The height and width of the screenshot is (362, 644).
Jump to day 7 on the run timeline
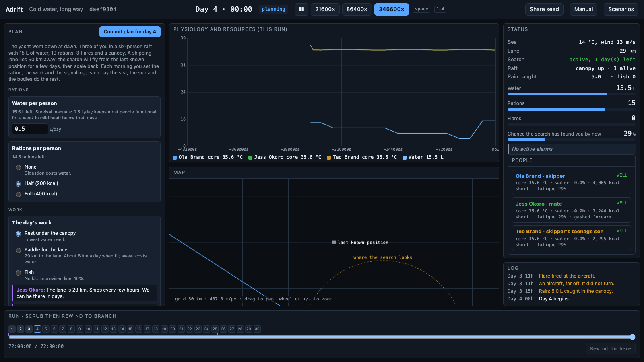pos(63,329)
